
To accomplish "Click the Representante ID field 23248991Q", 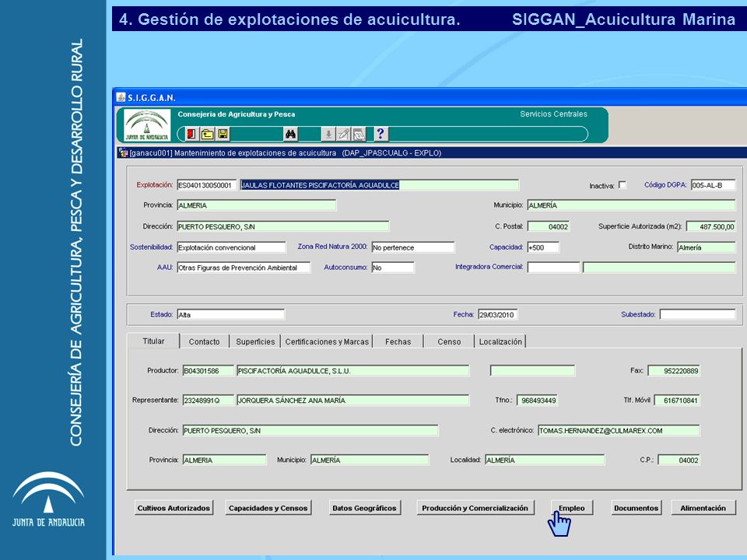I will pos(209,401).
